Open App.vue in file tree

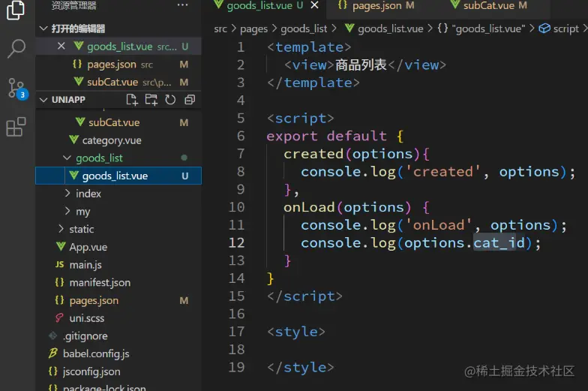coord(118,246)
